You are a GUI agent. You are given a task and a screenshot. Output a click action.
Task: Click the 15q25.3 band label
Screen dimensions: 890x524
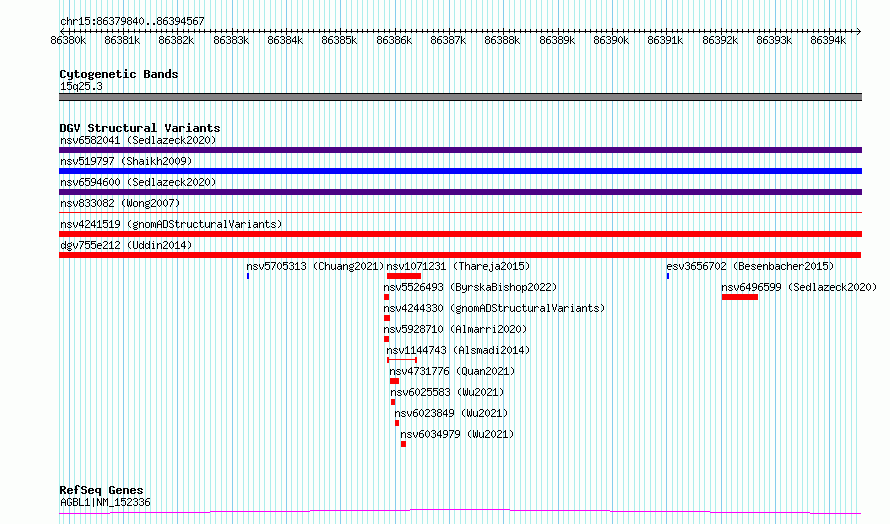[x=81, y=86]
